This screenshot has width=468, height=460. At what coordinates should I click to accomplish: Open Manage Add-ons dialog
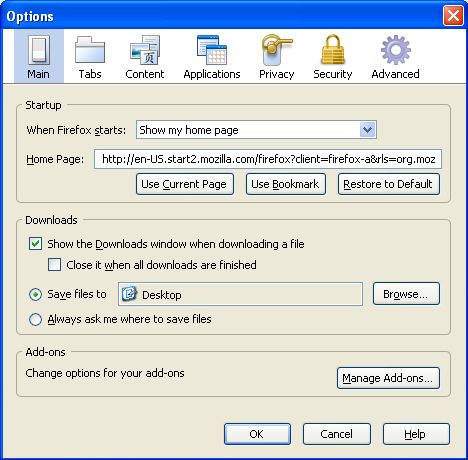388,378
